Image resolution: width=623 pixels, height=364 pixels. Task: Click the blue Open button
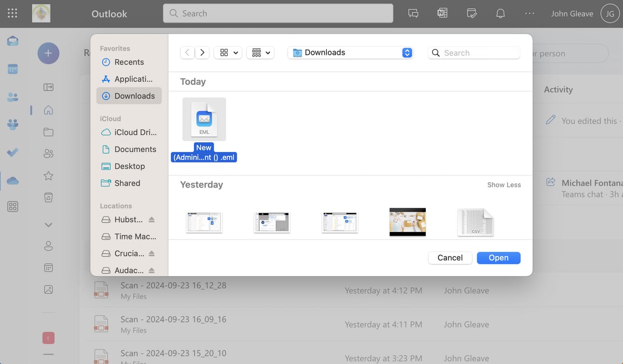[x=499, y=258]
